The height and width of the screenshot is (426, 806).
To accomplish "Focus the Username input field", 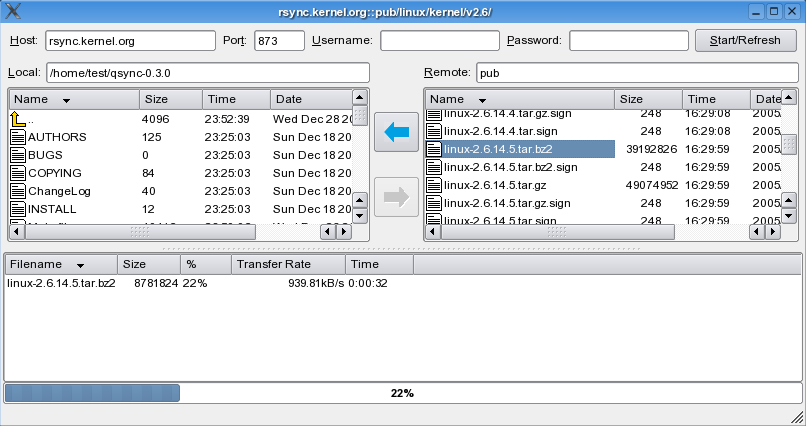I will pos(439,41).
